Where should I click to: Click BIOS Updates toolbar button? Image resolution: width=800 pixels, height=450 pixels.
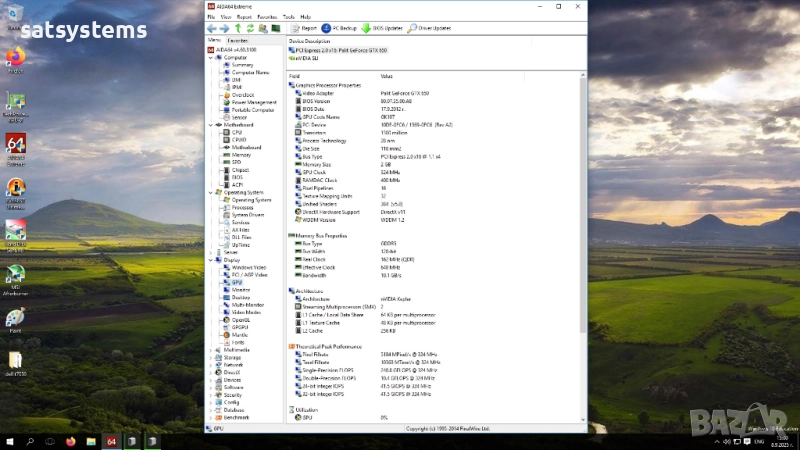click(384, 28)
